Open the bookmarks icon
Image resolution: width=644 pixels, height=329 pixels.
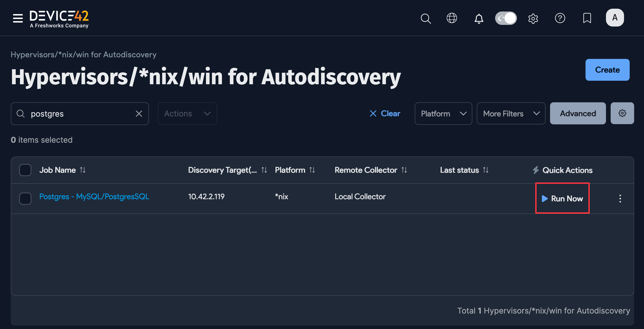(x=587, y=18)
